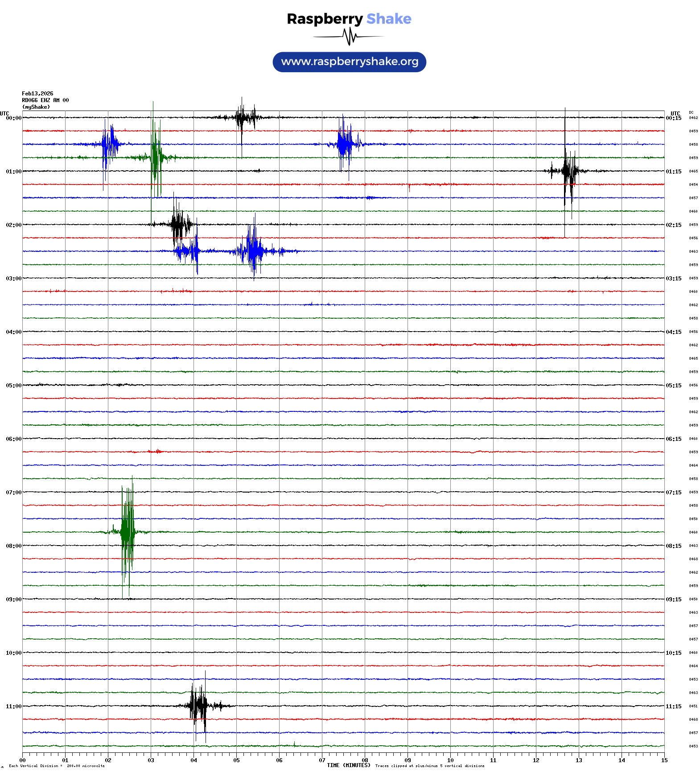The height and width of the screenshot is (772, 700).
Task: Click the (myShake) text label
Action: (x=36, y=107)
